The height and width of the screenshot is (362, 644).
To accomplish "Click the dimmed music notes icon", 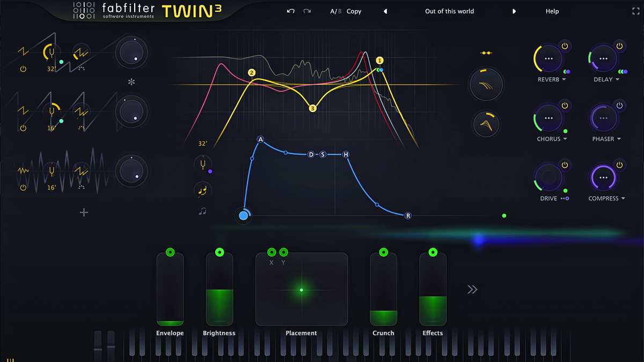I will (x=202, y=211).
